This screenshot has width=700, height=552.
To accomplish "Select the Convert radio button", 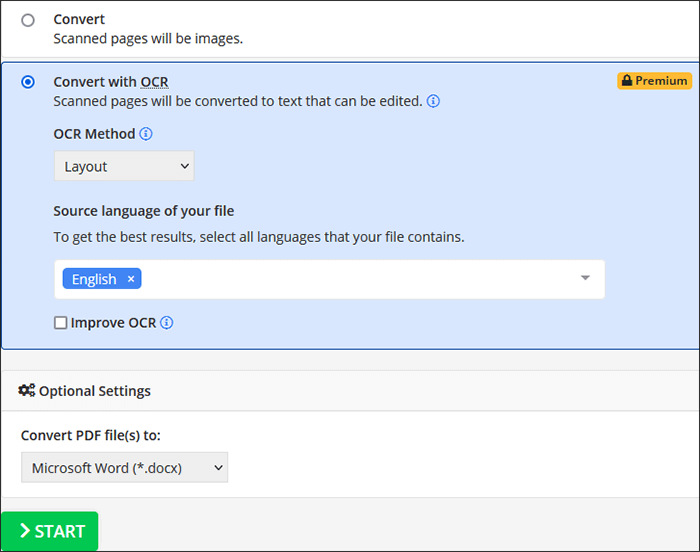I will coord(27,20).
